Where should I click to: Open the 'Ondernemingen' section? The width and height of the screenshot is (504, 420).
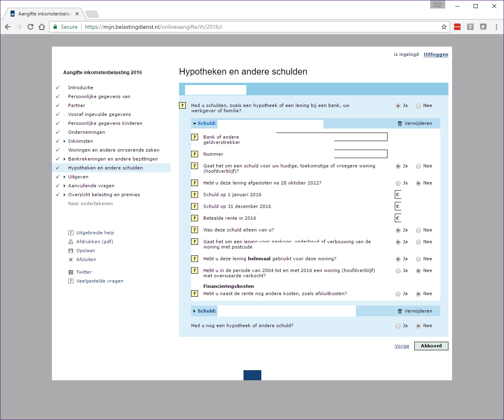(86, 132)
